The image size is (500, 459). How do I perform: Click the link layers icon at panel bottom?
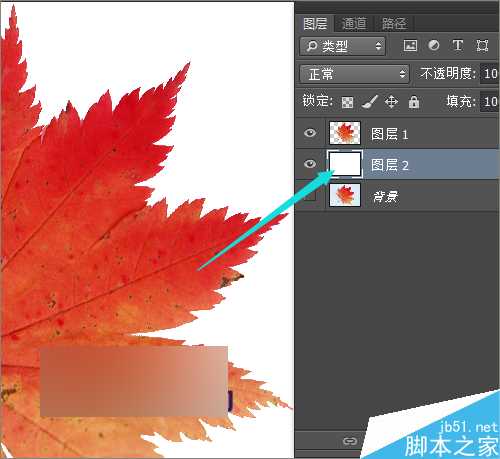click(x=350, y=441)
